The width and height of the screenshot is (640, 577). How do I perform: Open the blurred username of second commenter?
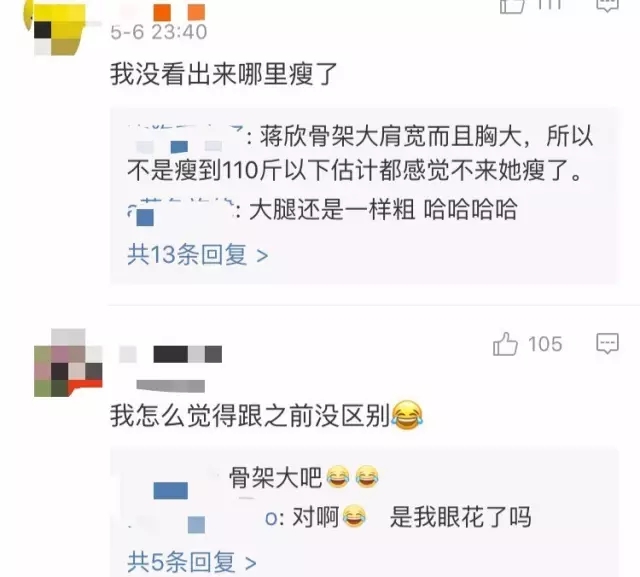[171, 354]
